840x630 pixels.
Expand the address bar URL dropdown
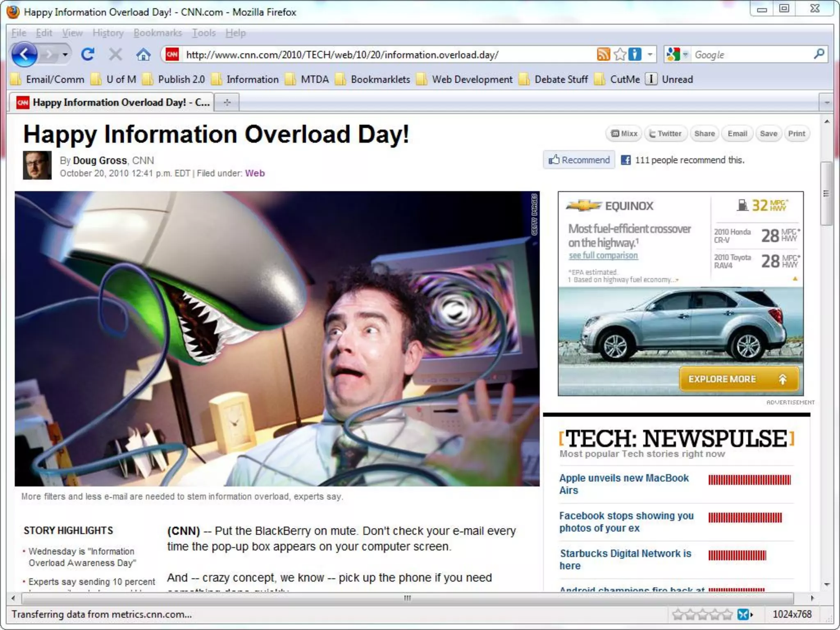pos(650,54)
